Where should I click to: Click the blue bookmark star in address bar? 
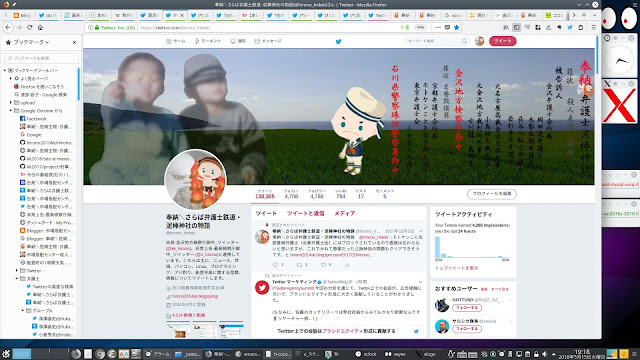(x=457, y=27)
